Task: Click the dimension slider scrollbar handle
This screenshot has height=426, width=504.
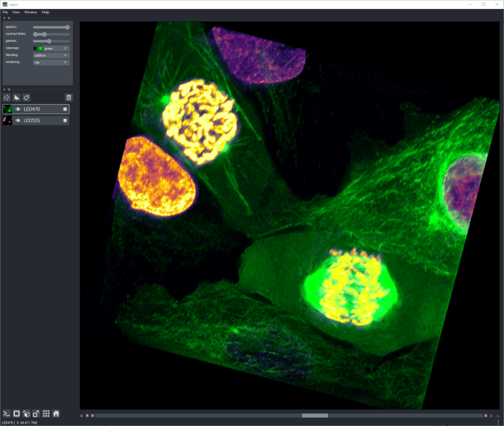Action: [315, 415]
